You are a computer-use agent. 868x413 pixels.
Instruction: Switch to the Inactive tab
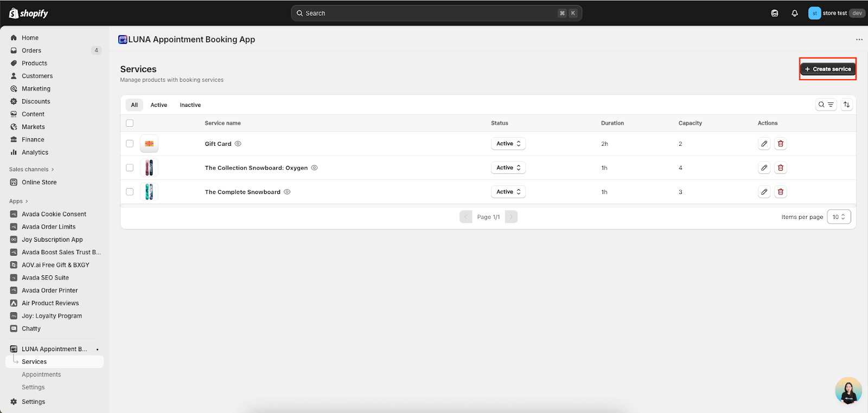pos(190,105)
